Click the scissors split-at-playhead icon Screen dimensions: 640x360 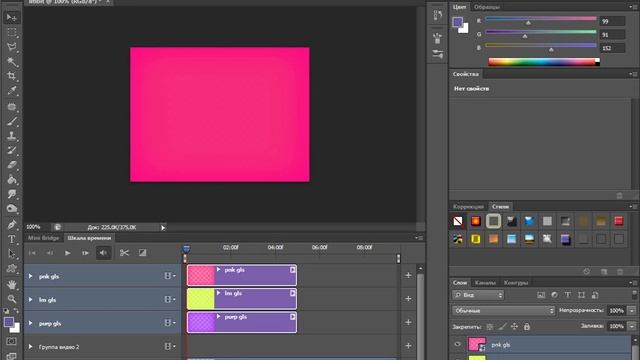click(x=124, y=253)
